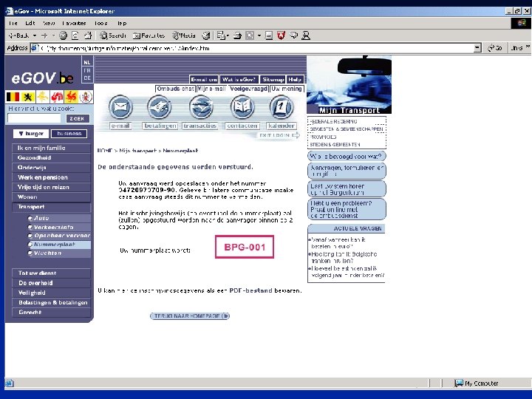Switch language to NL
This screenshot has width=532, height=399.
87,62
